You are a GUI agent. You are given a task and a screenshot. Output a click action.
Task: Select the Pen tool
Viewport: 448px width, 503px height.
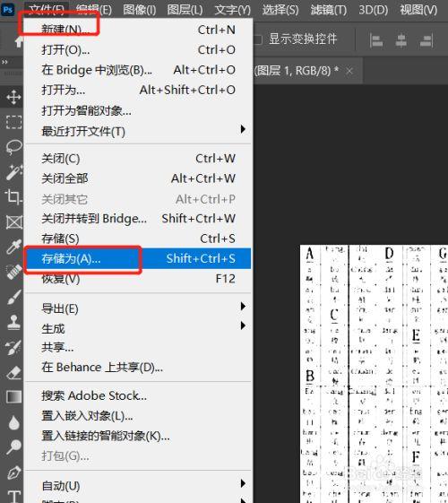[x=13, y=472]
